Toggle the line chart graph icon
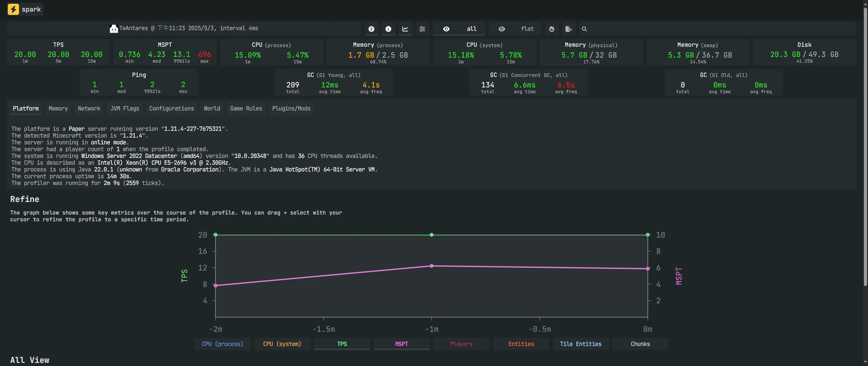 (405, 29)
